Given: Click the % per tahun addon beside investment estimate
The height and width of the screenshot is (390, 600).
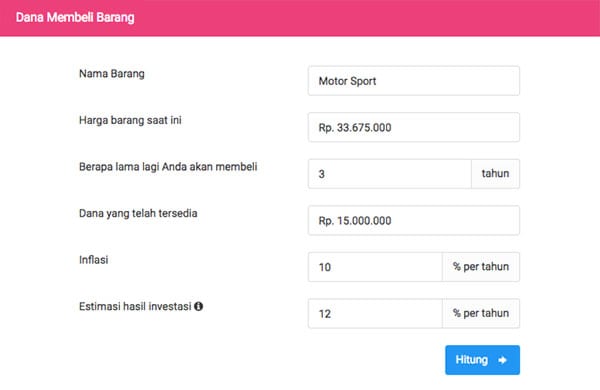Looking at the screenshot, I should (481, 313).
